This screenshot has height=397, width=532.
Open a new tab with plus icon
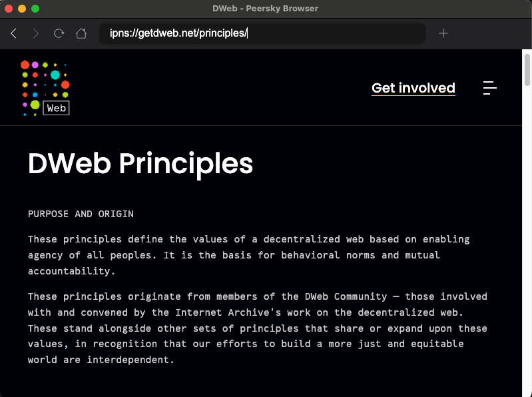pos(443,33)
